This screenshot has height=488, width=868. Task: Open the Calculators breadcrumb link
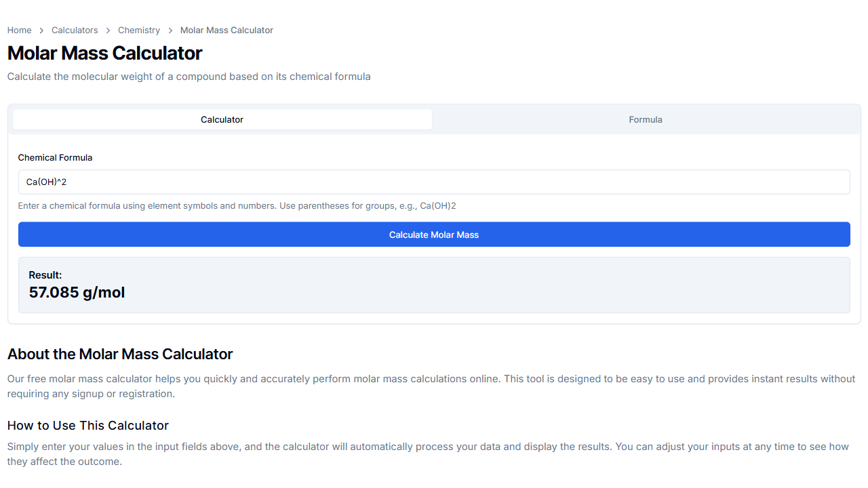75,30
